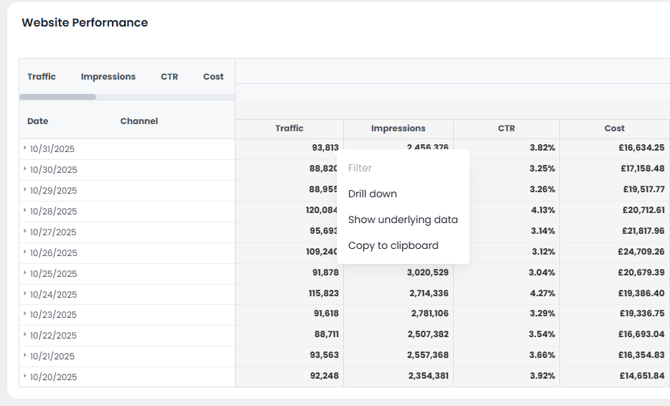The image size is (670, 406).
Task: Expand the 10/25/2025 row arrow
Action: pos(25,273)
